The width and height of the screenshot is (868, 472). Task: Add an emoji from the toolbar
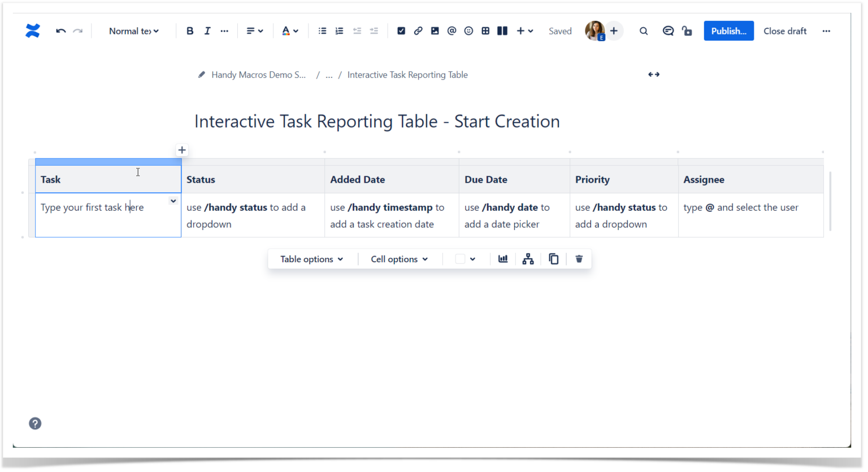(x=468, y=31)
